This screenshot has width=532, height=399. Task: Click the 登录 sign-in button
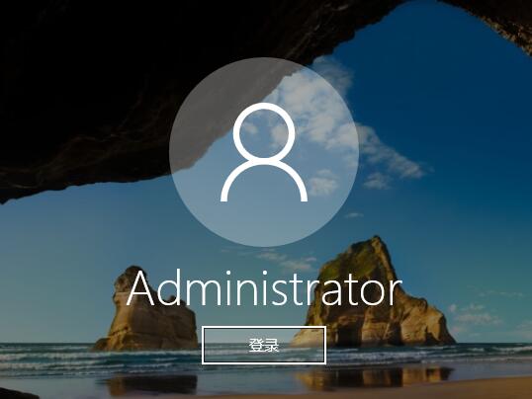coord(264,345)
